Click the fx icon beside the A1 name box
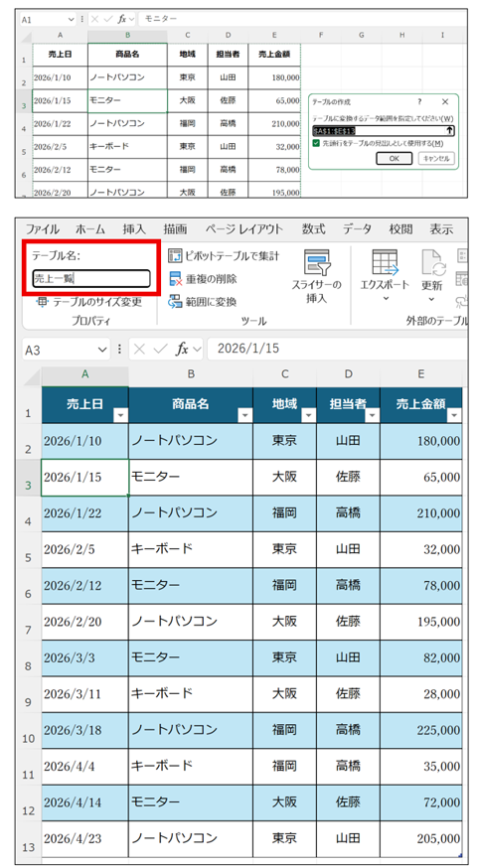 pyautogui.click(x=122, y=19)
